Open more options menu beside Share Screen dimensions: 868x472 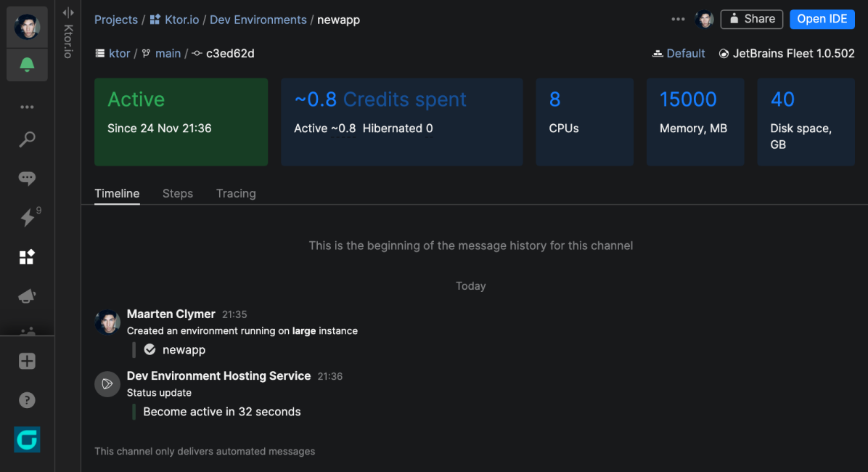click(678, 20)
